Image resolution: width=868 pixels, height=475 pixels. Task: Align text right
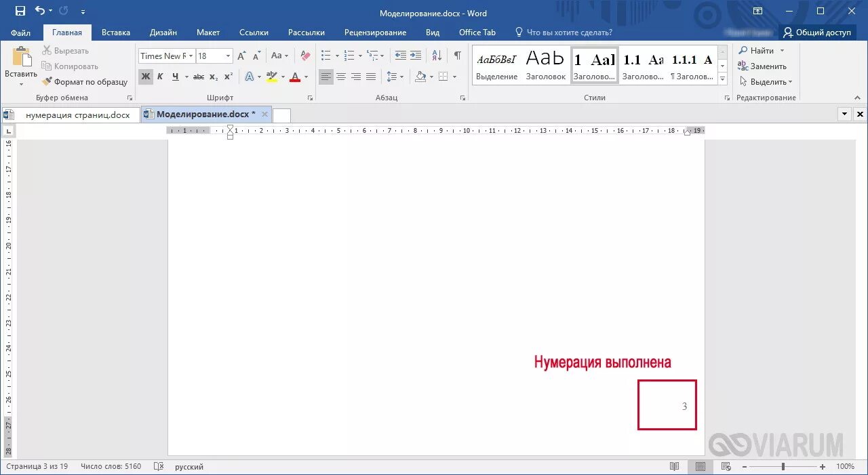click(x=356, y=77)
